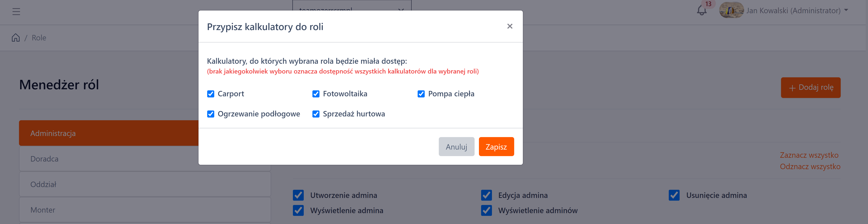Uncheck Ogrzewanie podłogowe calculator
Screen dimensions: 868x224
tap(211, 114)
